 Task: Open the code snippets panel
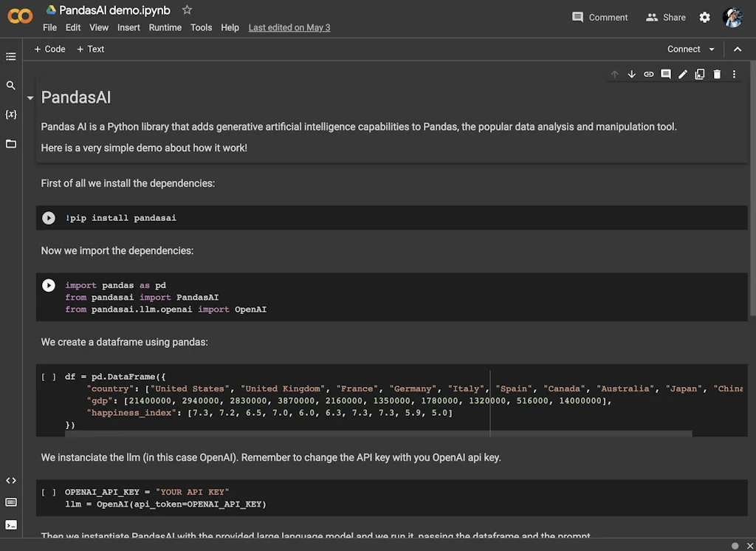point(10,480)
